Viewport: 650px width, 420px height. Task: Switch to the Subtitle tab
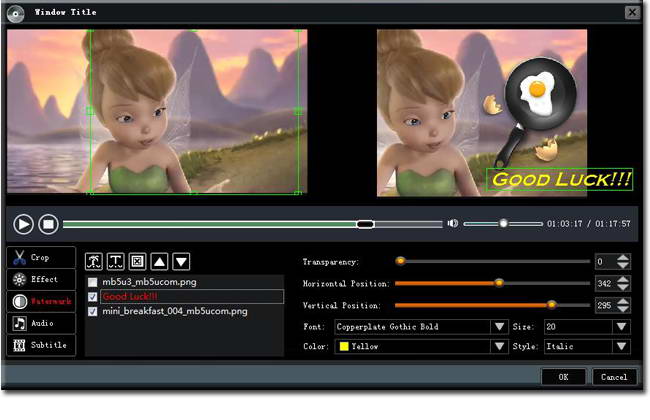click(41, 345)
